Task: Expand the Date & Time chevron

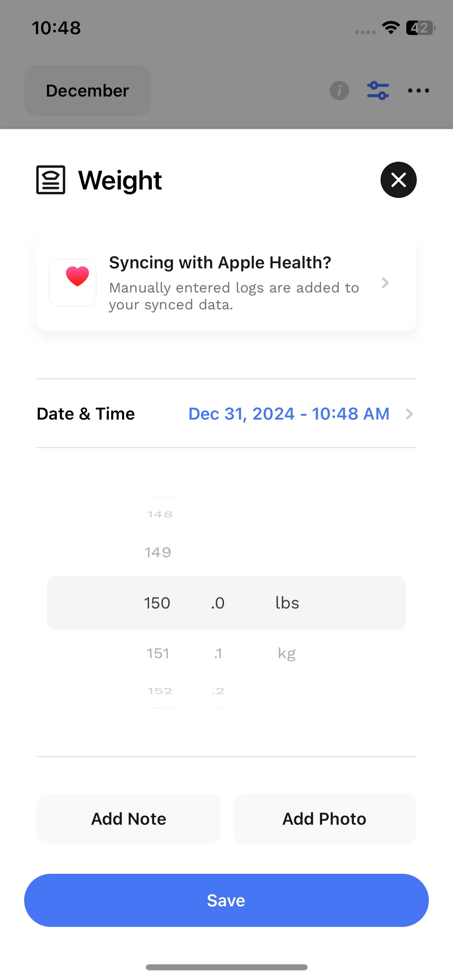Action: tap(409, 414)
